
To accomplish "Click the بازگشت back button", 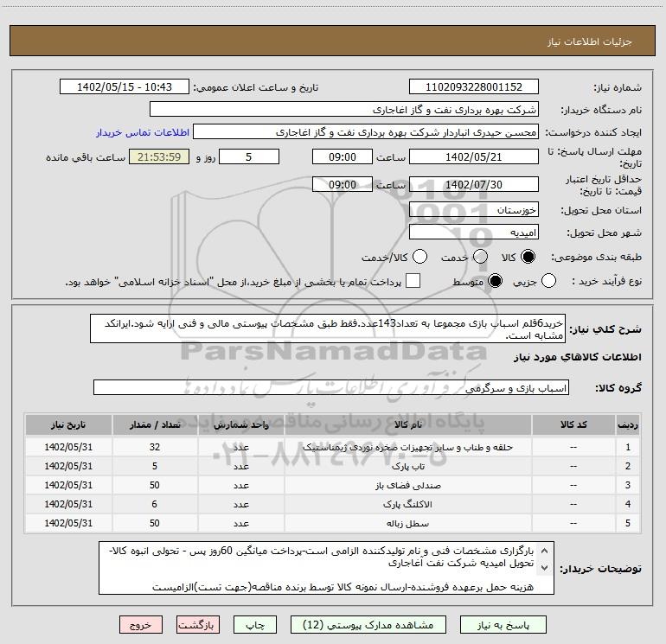I will (x=198, y=625).
